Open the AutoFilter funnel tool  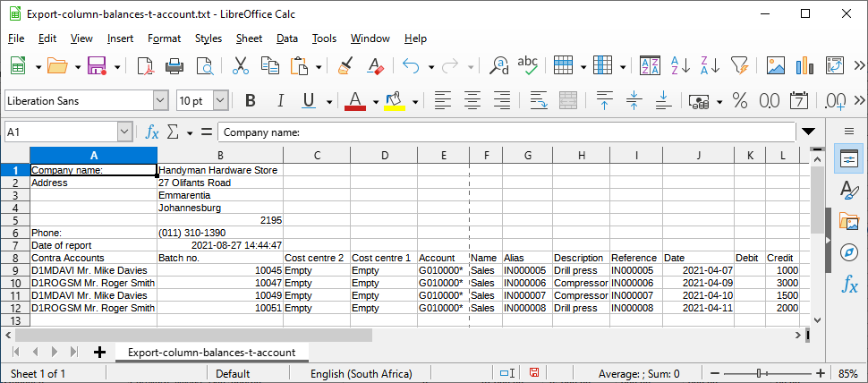pos(739,66)
